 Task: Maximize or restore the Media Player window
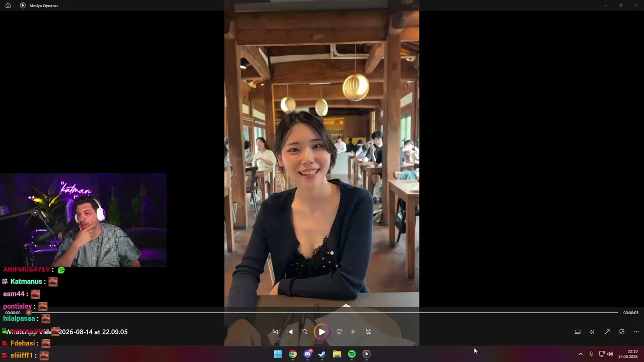(x=621, y=6)
